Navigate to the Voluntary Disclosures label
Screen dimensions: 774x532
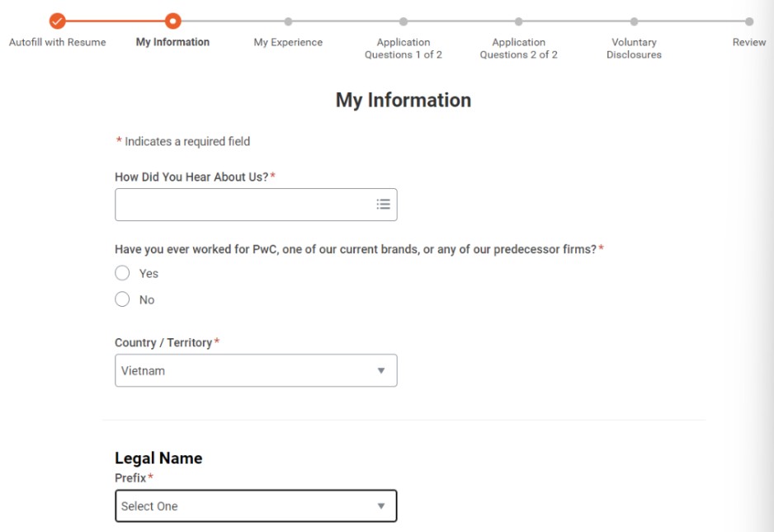coord(634,49)
